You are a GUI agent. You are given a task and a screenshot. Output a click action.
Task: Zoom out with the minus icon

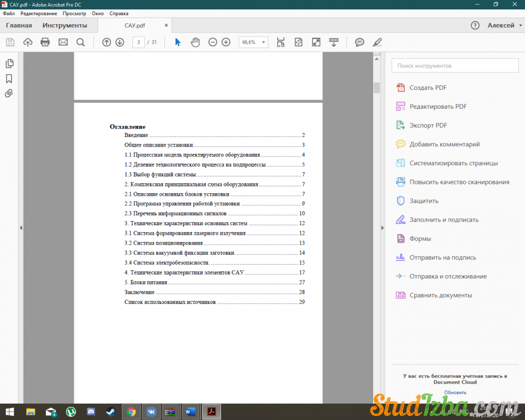pos(213,42)
